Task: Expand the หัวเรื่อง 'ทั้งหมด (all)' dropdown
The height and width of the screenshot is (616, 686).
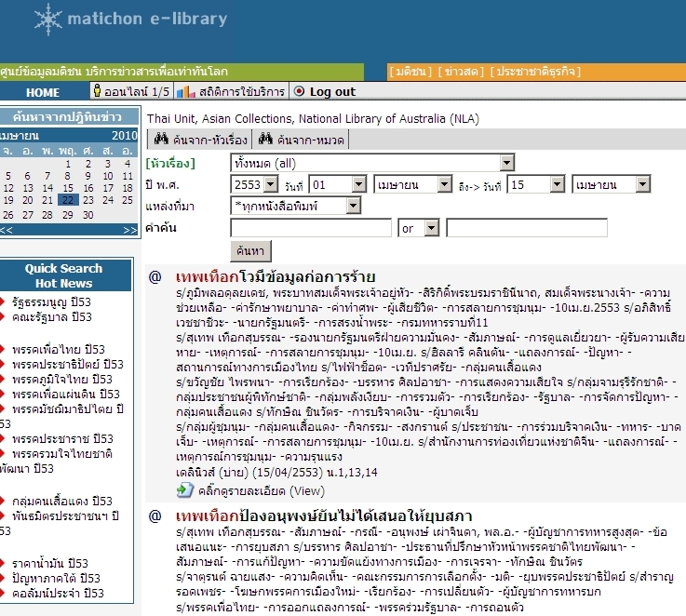Action: (x=506, y=164)
